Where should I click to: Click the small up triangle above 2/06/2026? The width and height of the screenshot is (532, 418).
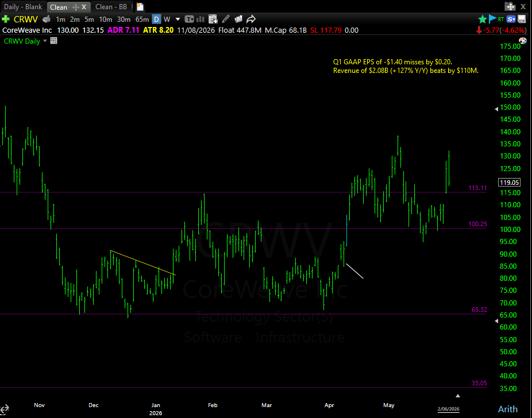coord(458,396)
